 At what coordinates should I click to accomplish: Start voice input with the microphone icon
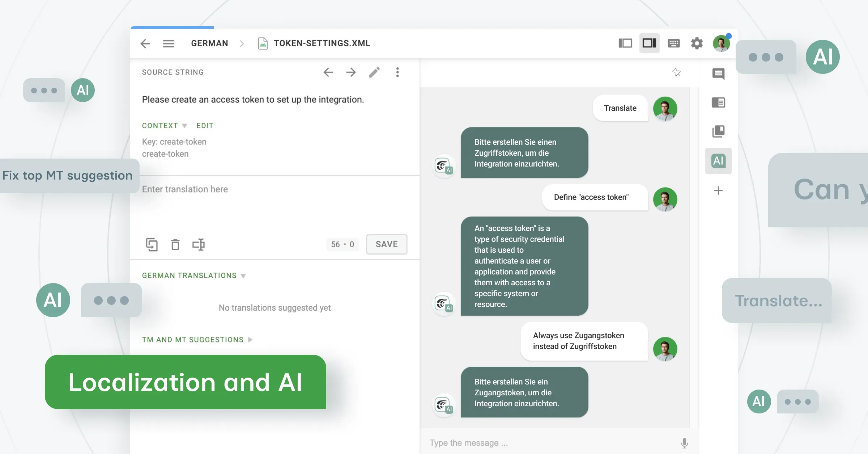[x=684, y=442]
